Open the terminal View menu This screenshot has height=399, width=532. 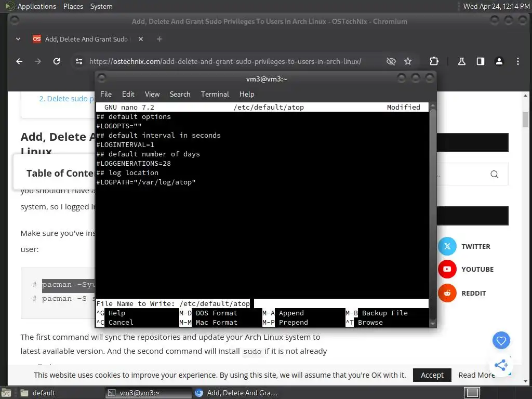tap(152, 95)
